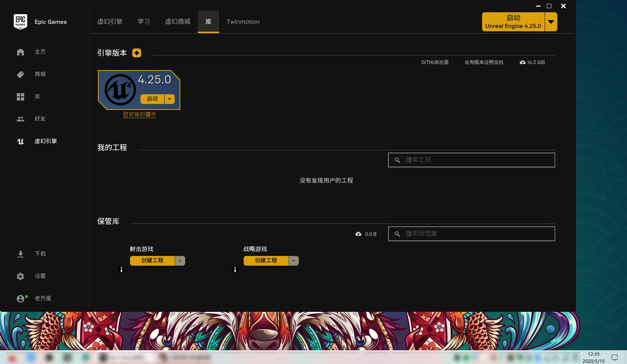Image resolution: width=627 pixels, height=364 pixels.
Task: Add engine version with plus icon
Action: 137,53
